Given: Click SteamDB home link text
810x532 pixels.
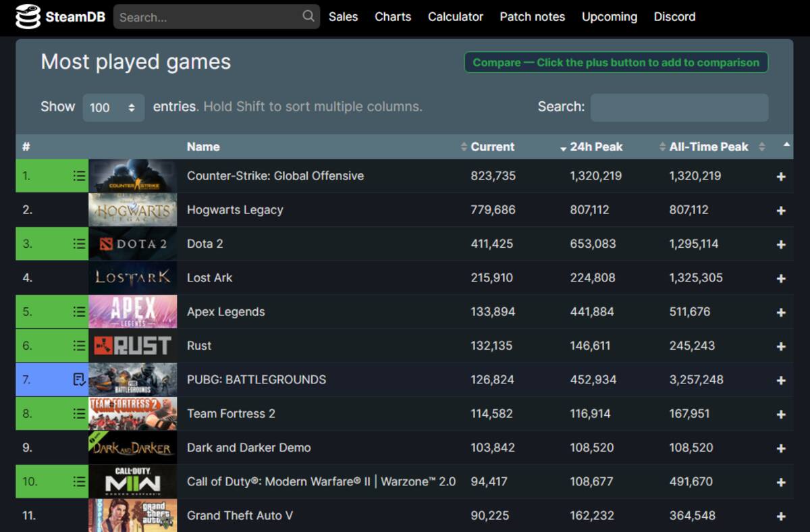Looking at the screenshot, I should (x=75, y=17).
